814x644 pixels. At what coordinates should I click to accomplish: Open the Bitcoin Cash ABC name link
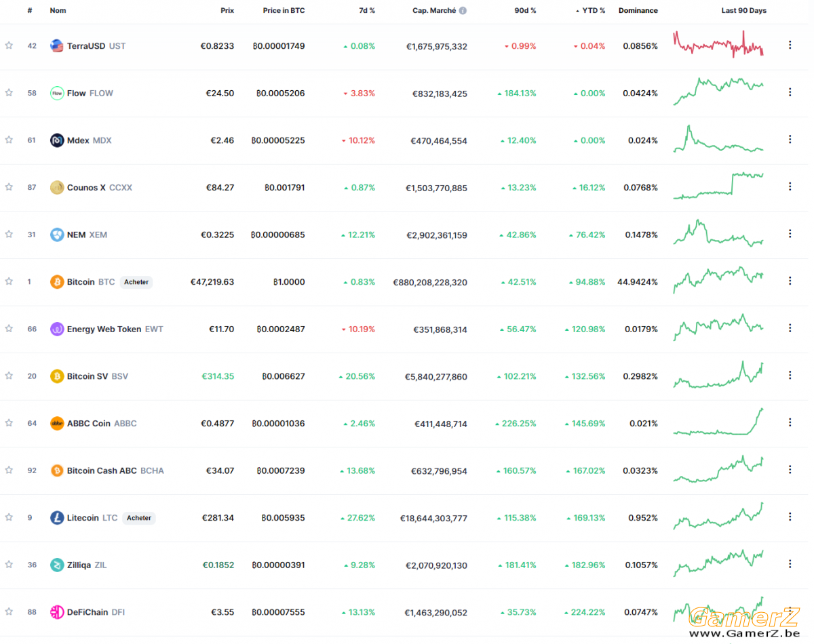pyautogui.click(x=102, y=470)
